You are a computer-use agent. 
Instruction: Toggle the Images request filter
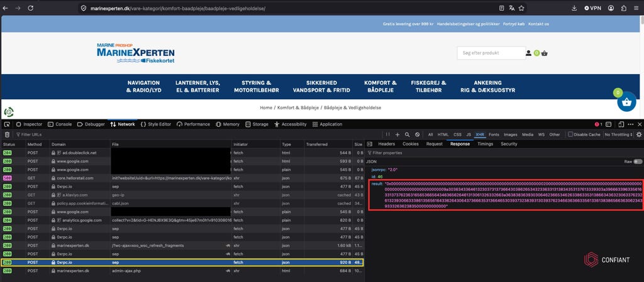(511, 134)
